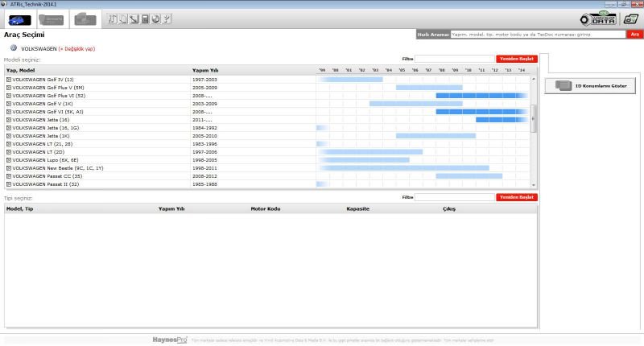Click the year cell "1985-1988"

point(204,184)
